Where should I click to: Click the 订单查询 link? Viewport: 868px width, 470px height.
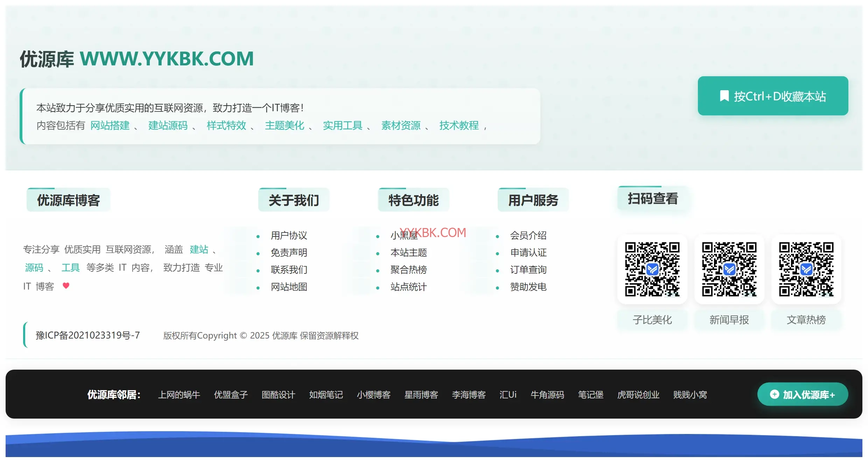tap(528, 270)
